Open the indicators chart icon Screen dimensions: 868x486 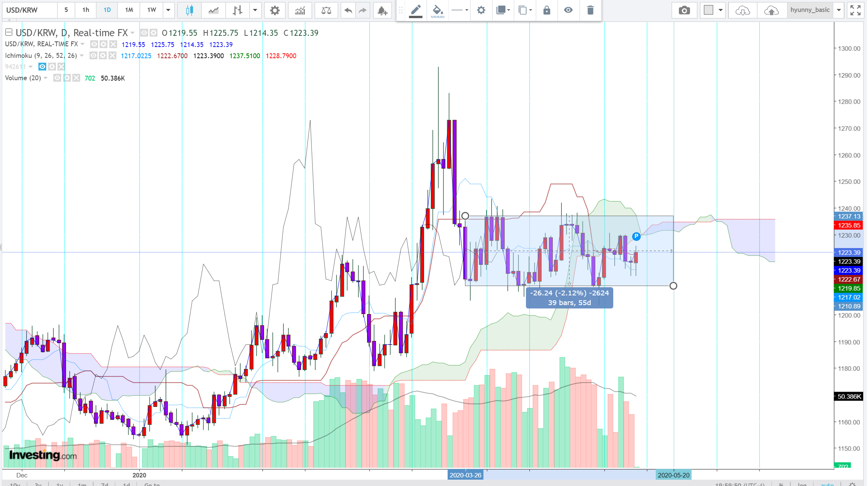pos(300,10)
